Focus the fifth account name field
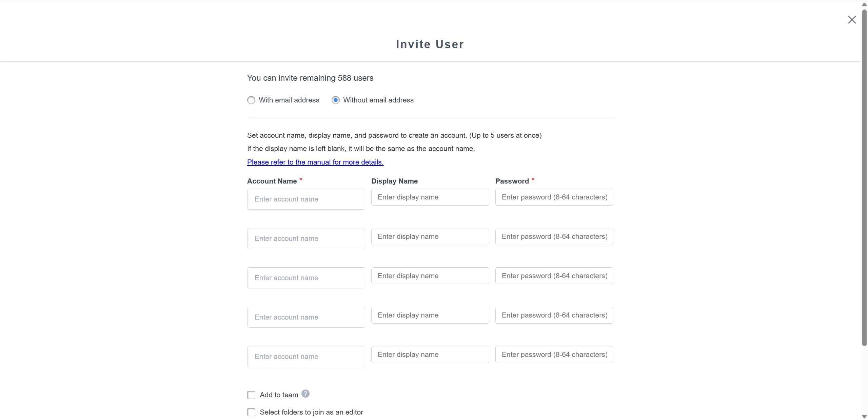Viewport: 868px width, 420px height. point(306,357)
